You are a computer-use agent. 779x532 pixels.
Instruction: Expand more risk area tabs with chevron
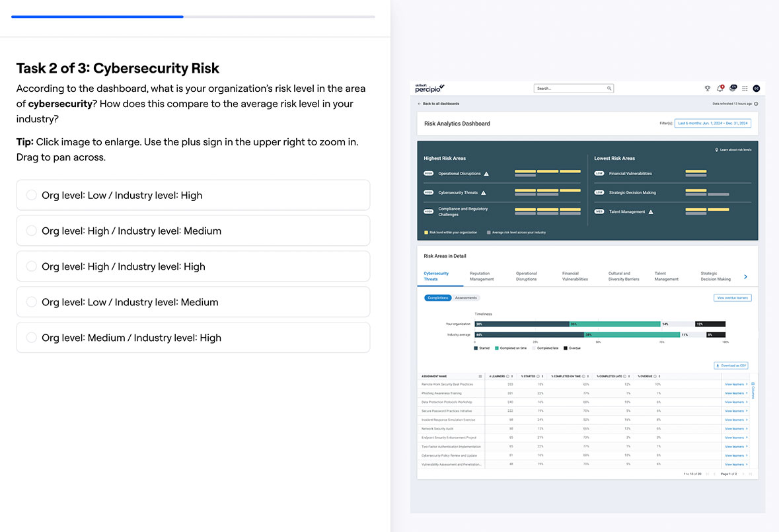[x=746, y=277]
